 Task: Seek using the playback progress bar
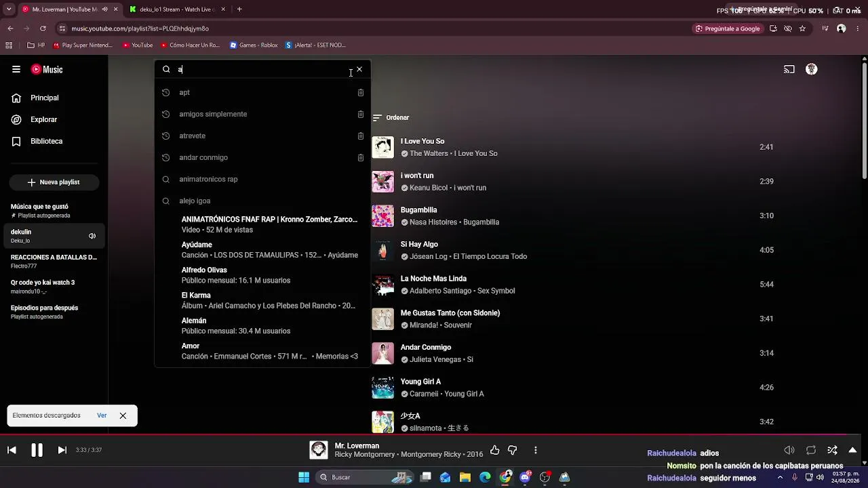[434, 435]
